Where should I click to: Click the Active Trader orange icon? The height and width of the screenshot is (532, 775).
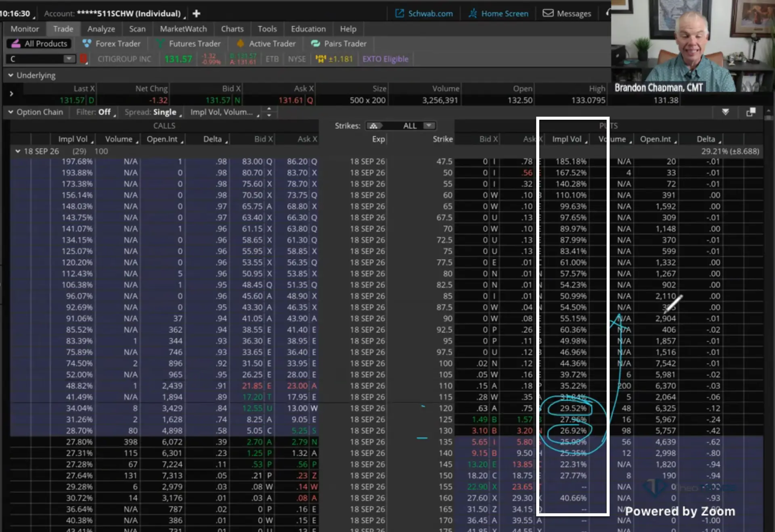coord(240,44)
